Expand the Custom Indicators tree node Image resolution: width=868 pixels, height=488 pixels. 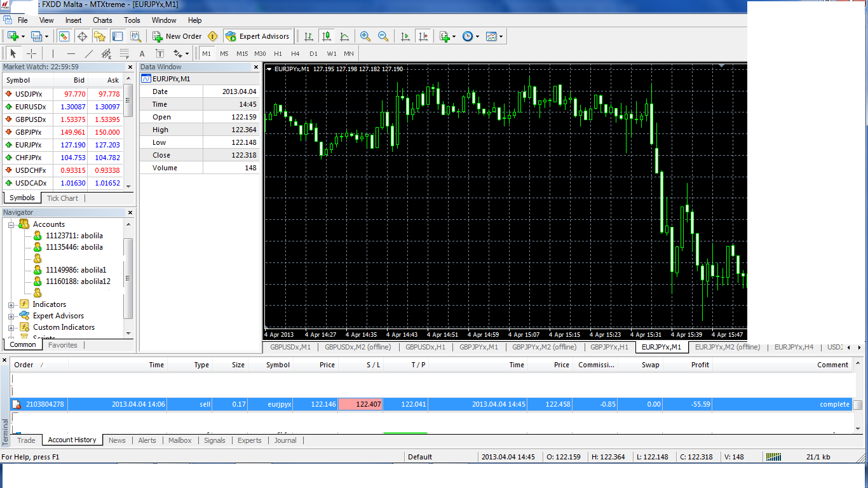point(11,327)
